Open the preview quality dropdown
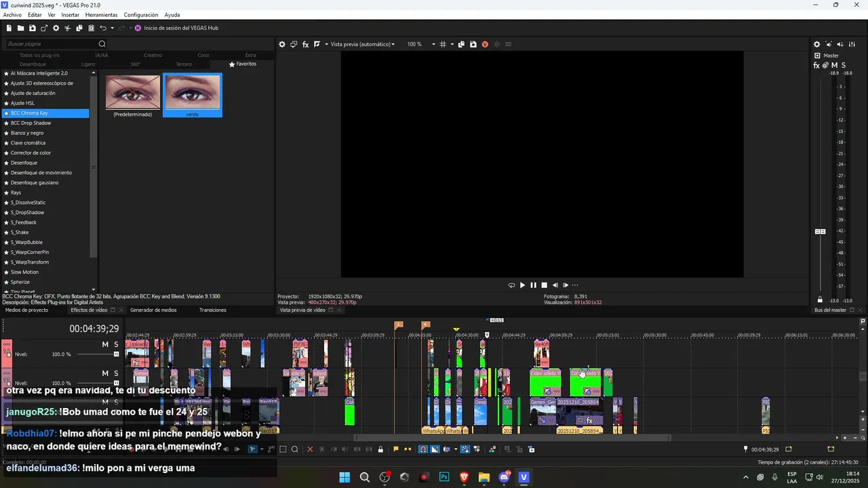Image resolution: width=868 pixels, height=488 pixels. 362,44
